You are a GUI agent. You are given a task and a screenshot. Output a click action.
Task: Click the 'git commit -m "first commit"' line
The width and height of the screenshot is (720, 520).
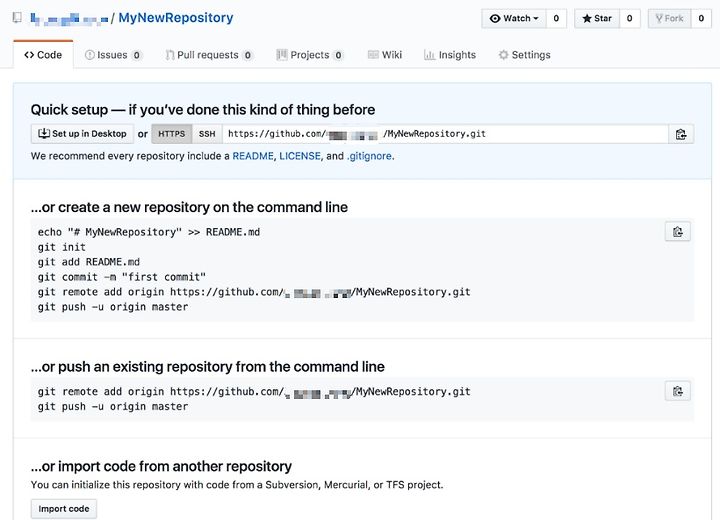pos(122,277)
